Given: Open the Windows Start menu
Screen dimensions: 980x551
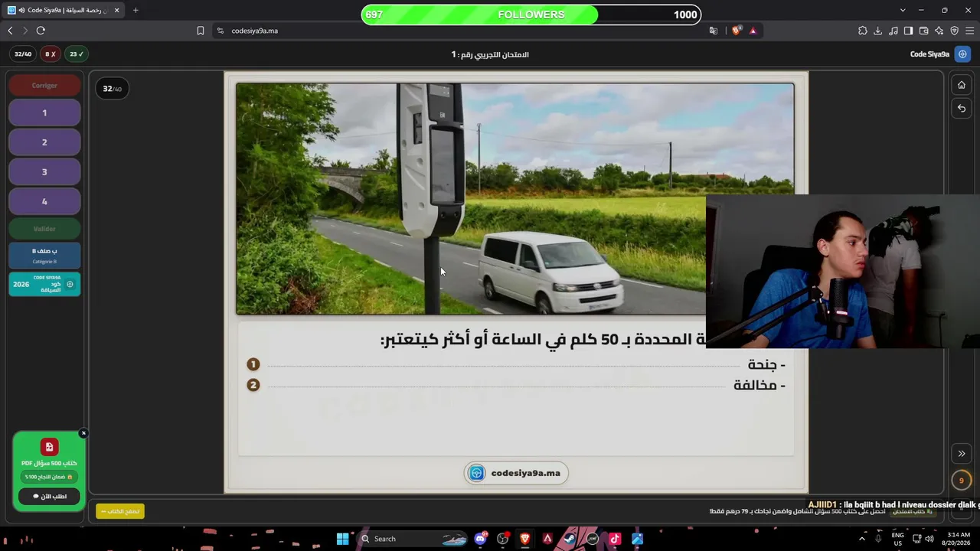Looking at the screenshot, I should click(342, 539).
